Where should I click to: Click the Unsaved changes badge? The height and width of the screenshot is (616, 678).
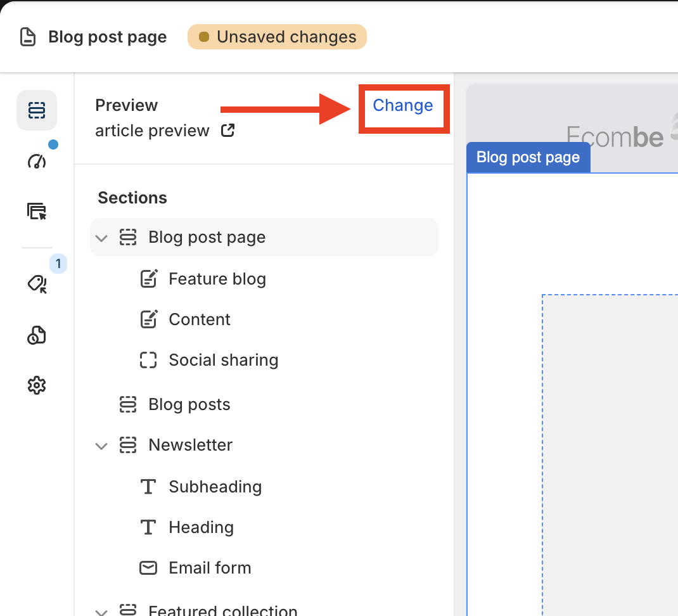click(277, 37)
